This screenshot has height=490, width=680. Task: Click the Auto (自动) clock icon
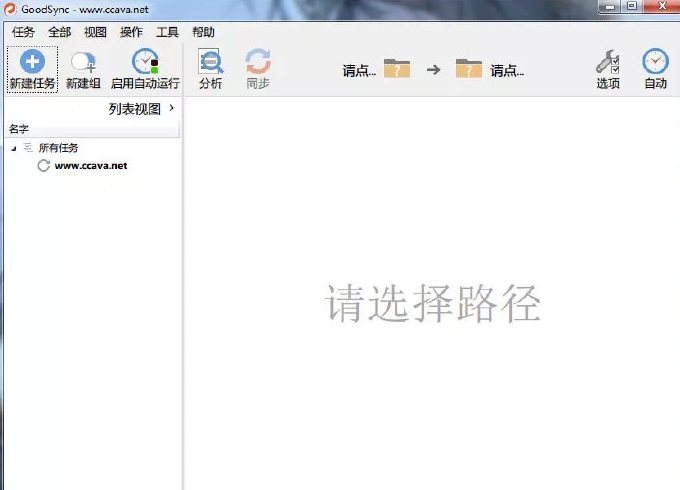(655, 62)
